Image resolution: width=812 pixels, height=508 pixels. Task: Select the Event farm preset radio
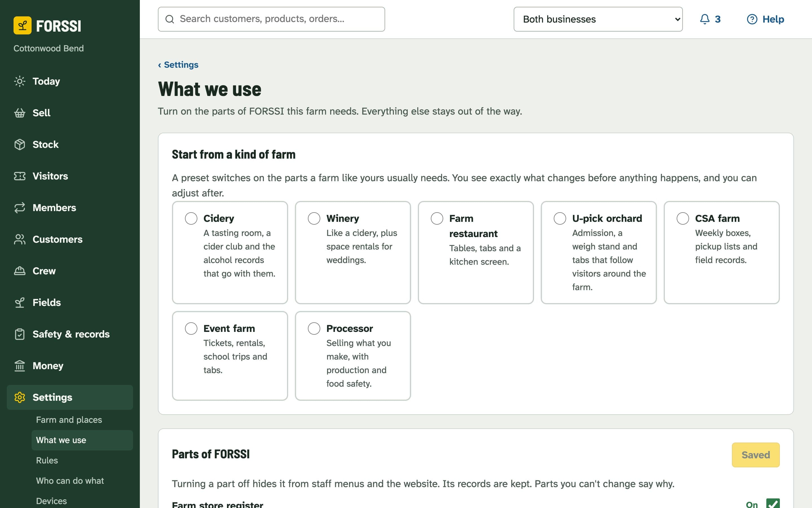pyautogui.click(x=191, y=328)
